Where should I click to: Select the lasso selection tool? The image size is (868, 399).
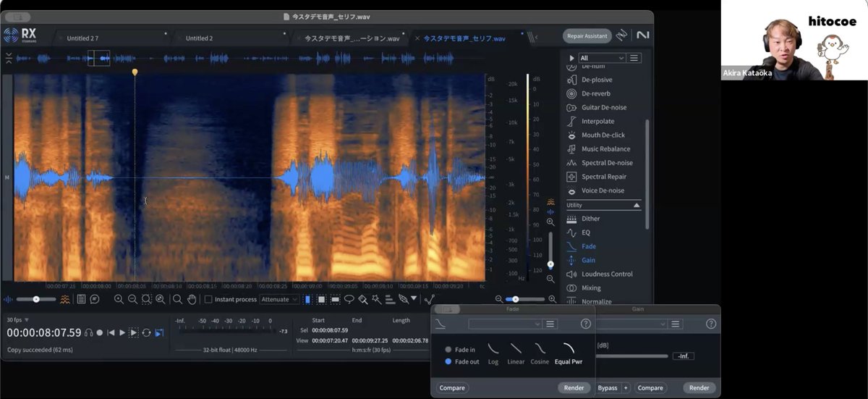pyautogui.click(x=349, y=299)
